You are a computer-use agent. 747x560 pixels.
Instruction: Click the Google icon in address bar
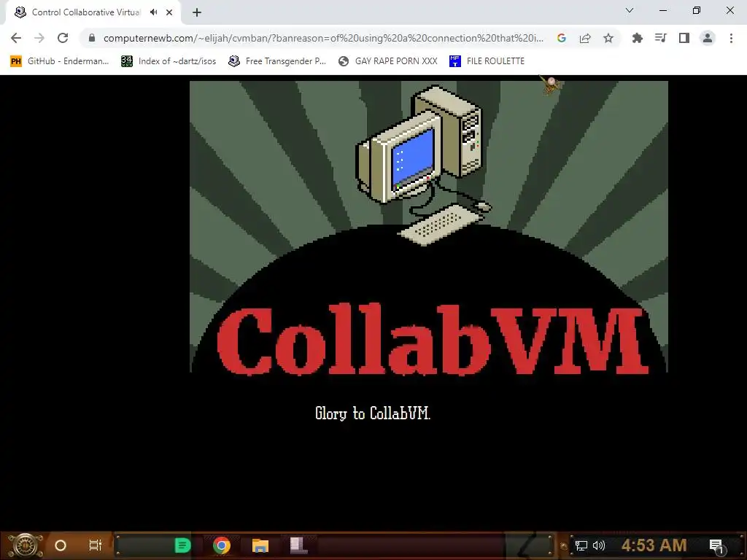tap(562, 38)
